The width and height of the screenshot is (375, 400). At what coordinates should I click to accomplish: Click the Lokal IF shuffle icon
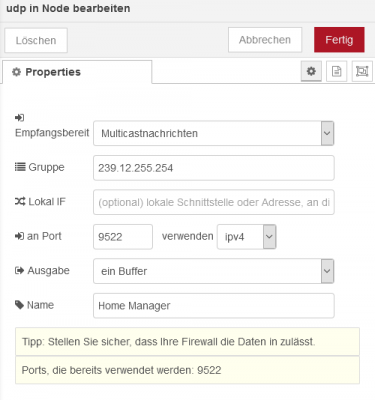(x=20, y=201)
